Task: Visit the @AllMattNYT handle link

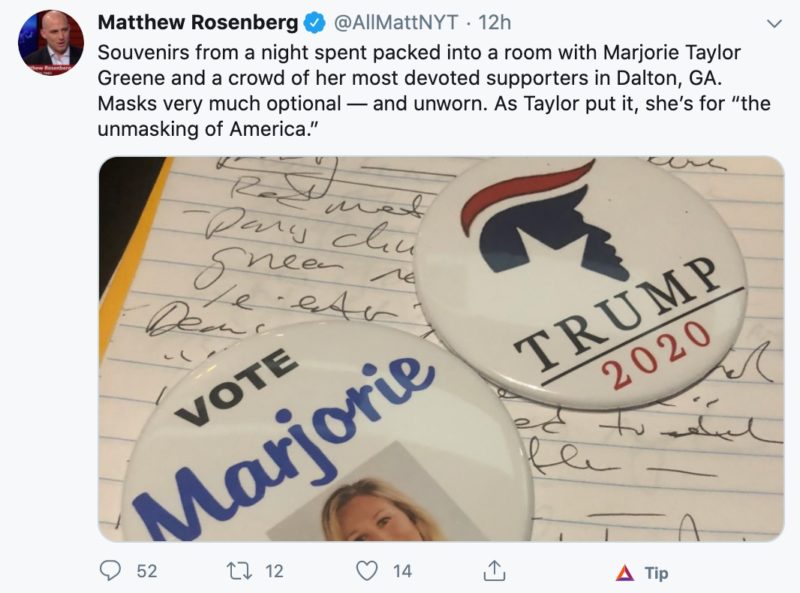Action: click(375, 22)
